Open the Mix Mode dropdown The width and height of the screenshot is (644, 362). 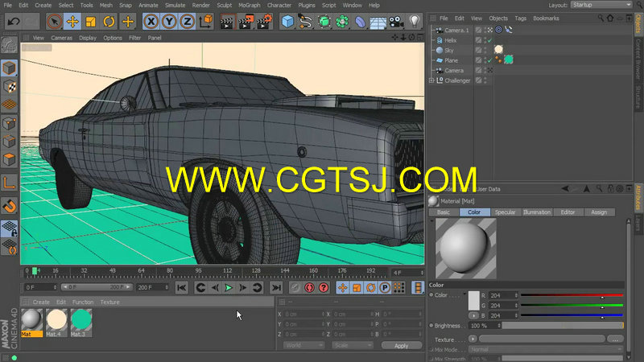click(x=546, y=350)
